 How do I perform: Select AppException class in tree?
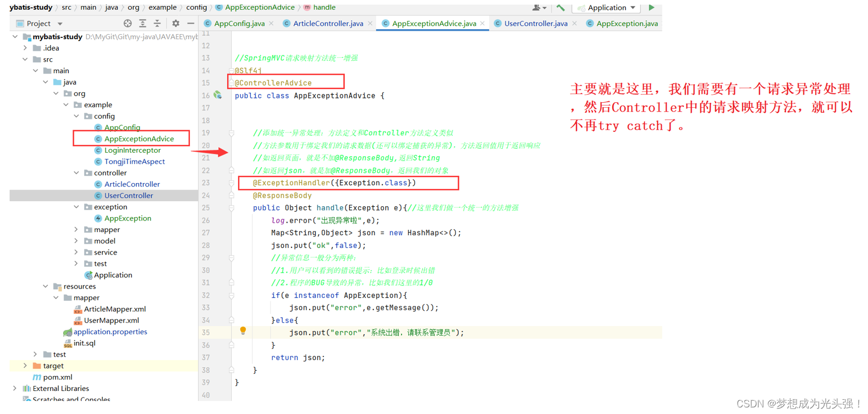pos(128,218)
